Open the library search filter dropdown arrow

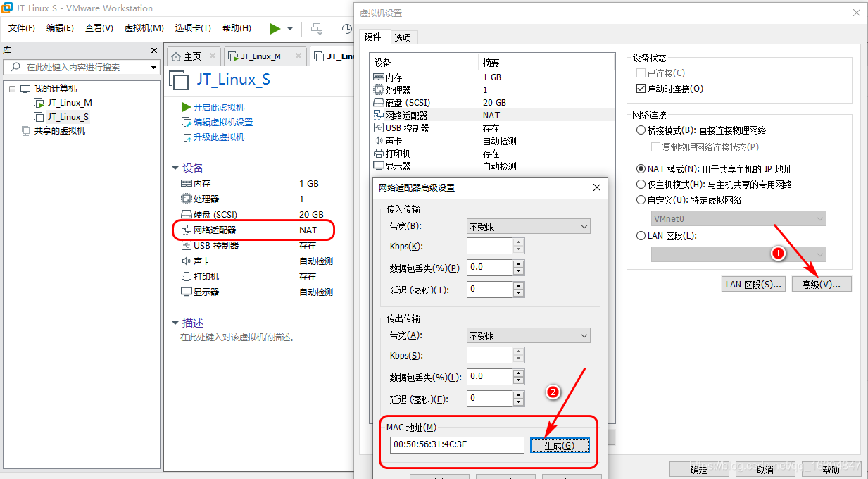(154, 68)
